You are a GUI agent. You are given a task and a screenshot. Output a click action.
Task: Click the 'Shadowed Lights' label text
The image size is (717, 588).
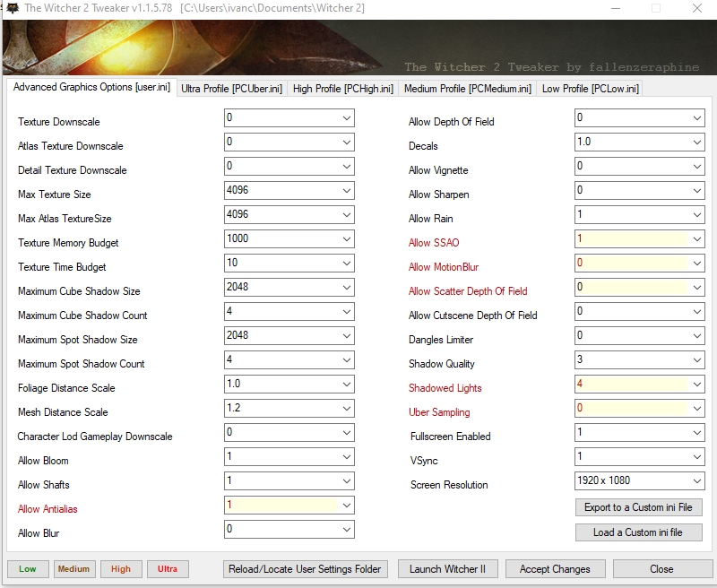[445, 388]
